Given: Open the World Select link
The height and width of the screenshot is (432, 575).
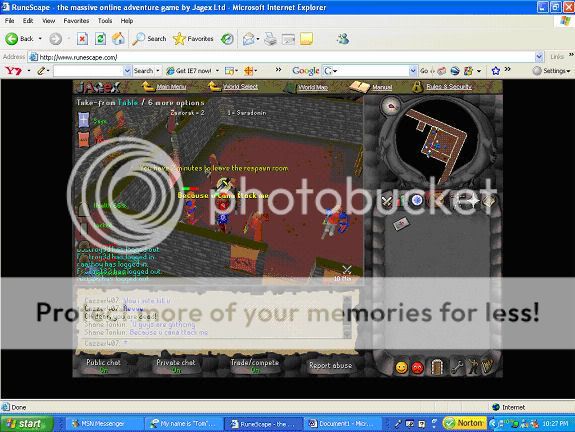Looking at the screenshot, I should [241, 87].
